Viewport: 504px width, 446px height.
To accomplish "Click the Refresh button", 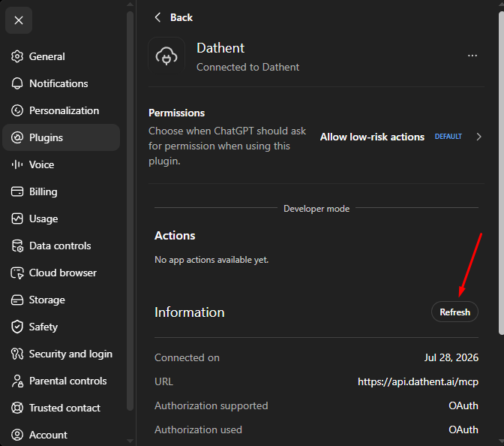I will (454, 312).
